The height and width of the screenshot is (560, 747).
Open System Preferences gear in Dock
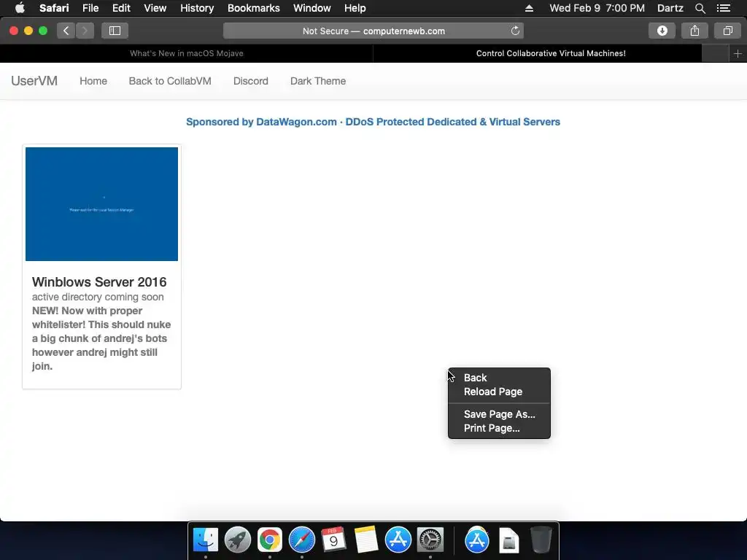point(430,540)
